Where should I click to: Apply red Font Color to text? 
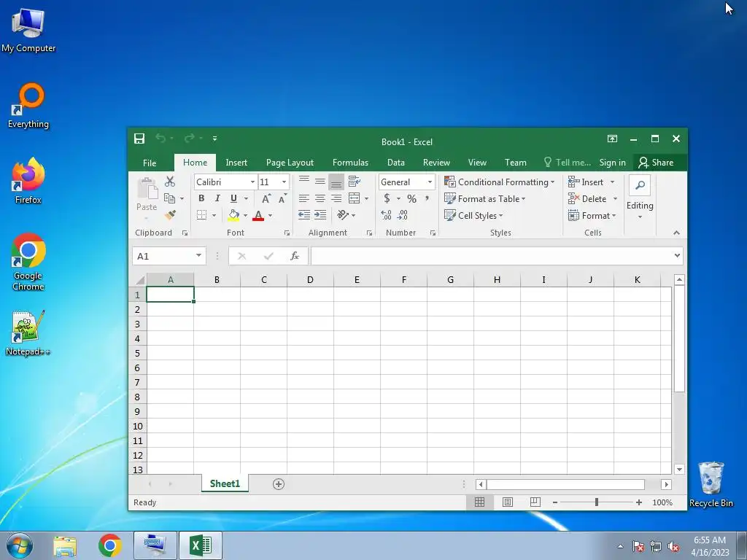point(258,215)
